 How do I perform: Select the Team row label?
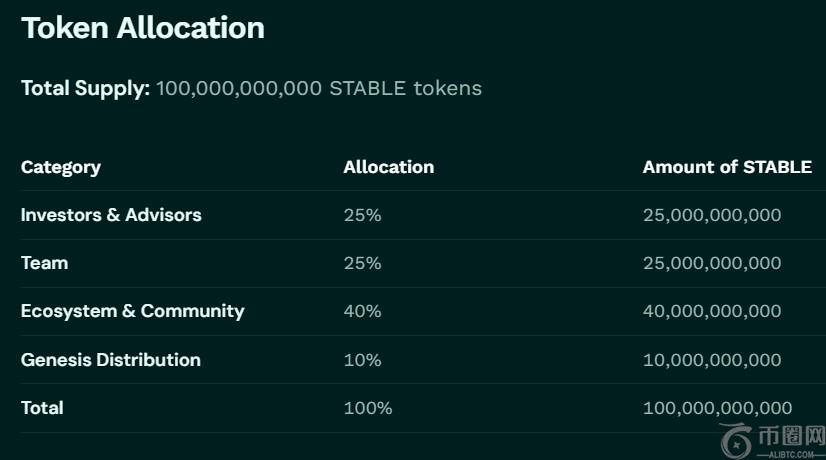45,263
